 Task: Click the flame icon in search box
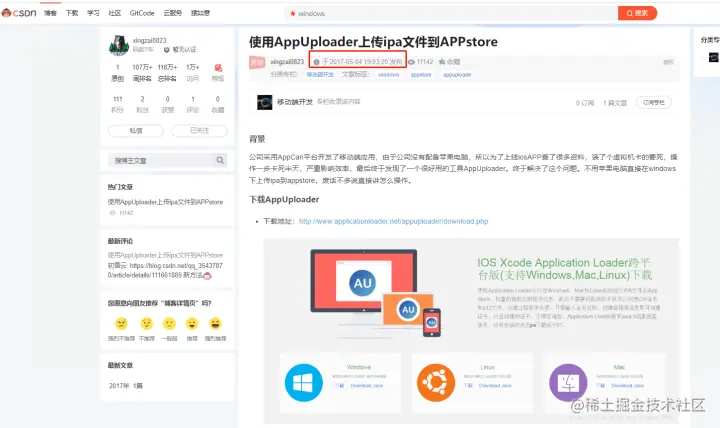[292, 13]
